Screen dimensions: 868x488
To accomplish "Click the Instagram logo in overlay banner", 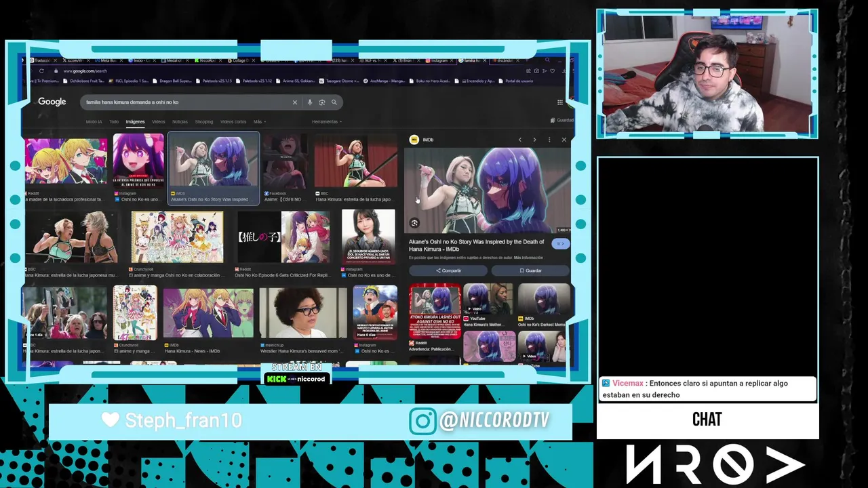I will click(x=422, y=421).
